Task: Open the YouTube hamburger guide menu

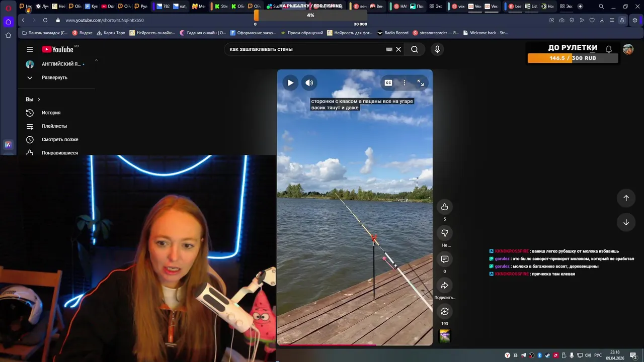Action: (x=30, y=49)
